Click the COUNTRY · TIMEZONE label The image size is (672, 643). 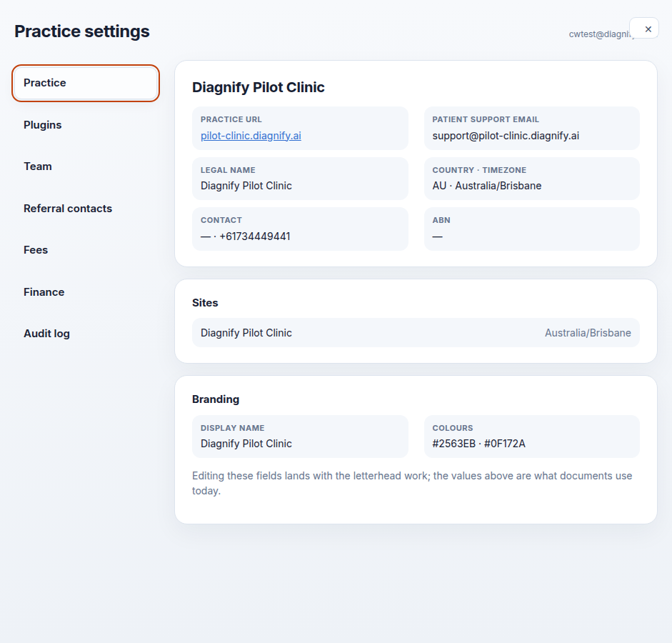479,170
